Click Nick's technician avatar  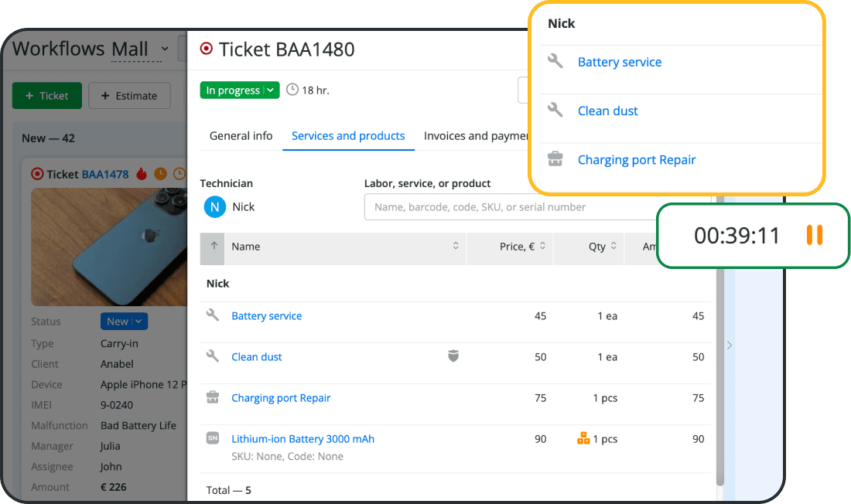click(214, 207)
